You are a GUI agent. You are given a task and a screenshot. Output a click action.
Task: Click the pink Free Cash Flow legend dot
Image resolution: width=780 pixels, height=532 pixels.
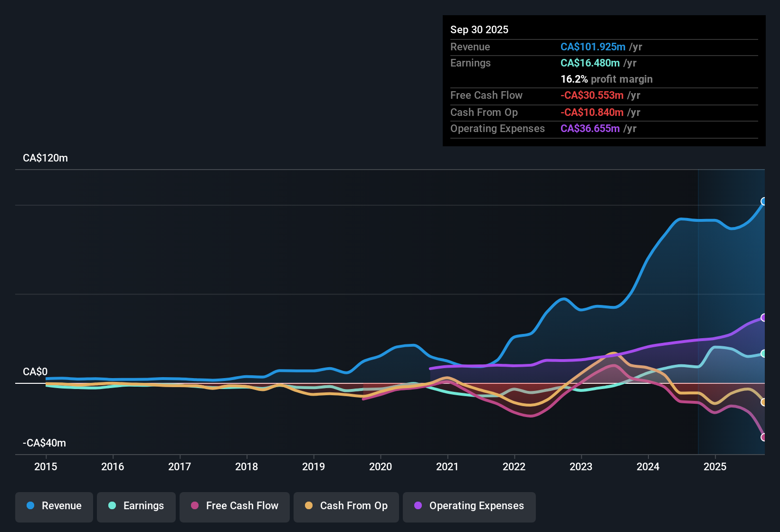(x=194, y=506)
